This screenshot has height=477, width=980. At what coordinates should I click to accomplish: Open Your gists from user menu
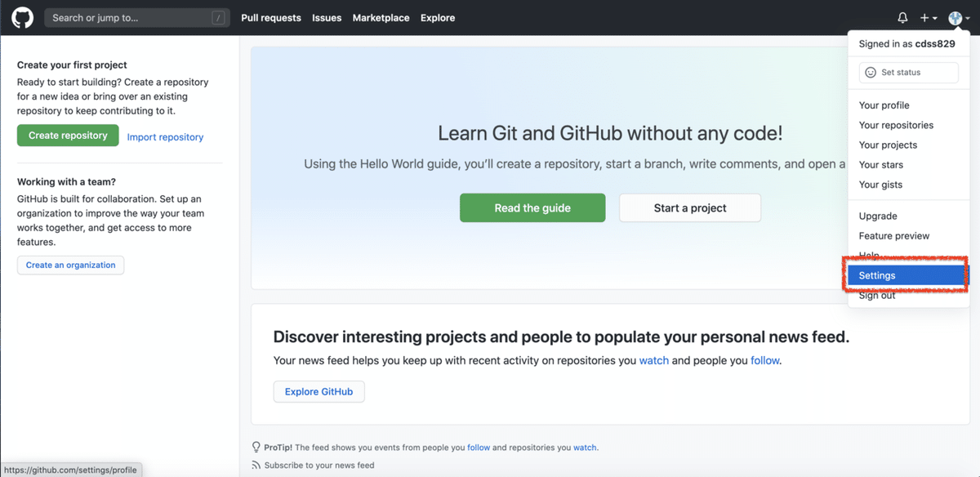click(880, 185)
